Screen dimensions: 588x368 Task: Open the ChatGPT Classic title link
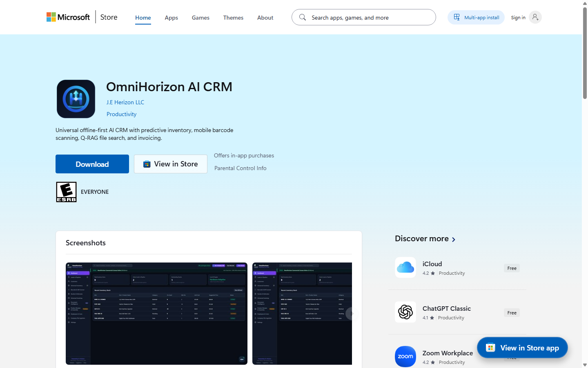(x=447, y=308)
